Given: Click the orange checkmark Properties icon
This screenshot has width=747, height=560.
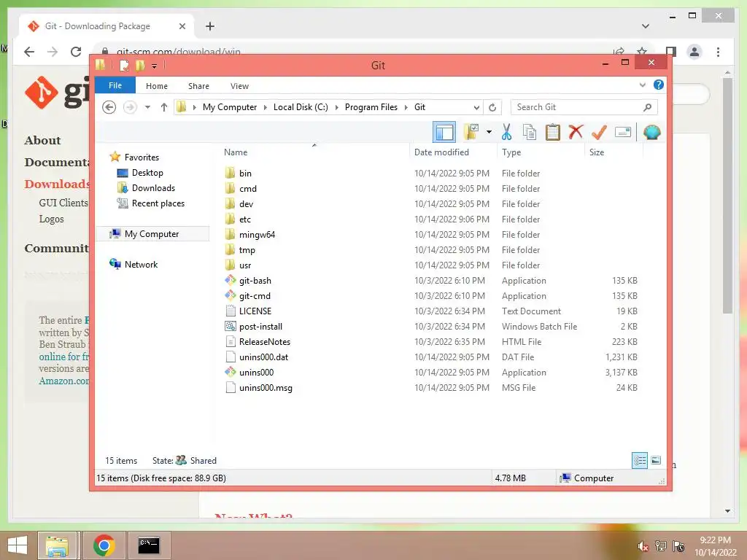Looking at the screenshot, I should [599, 132].
